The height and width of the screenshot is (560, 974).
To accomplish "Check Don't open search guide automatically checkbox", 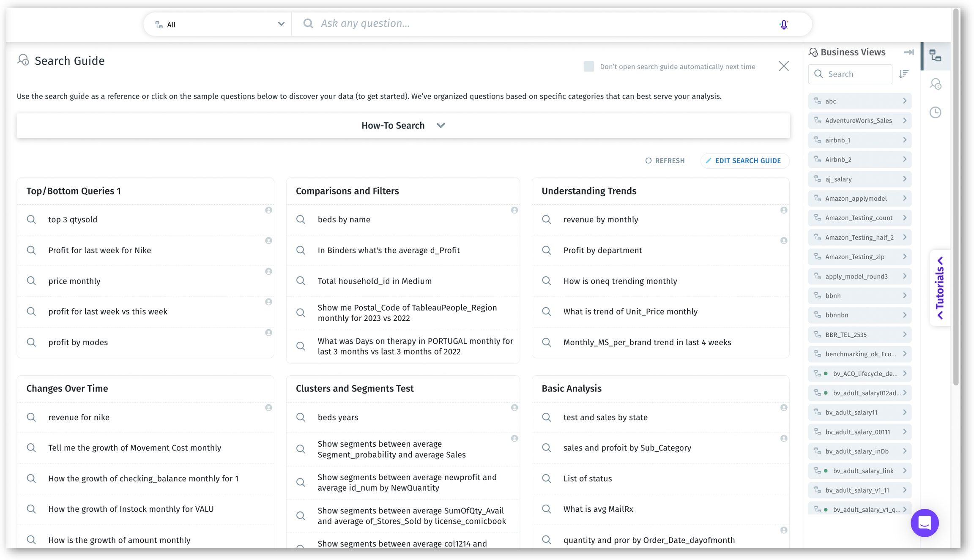I will [x=588, y=66].
